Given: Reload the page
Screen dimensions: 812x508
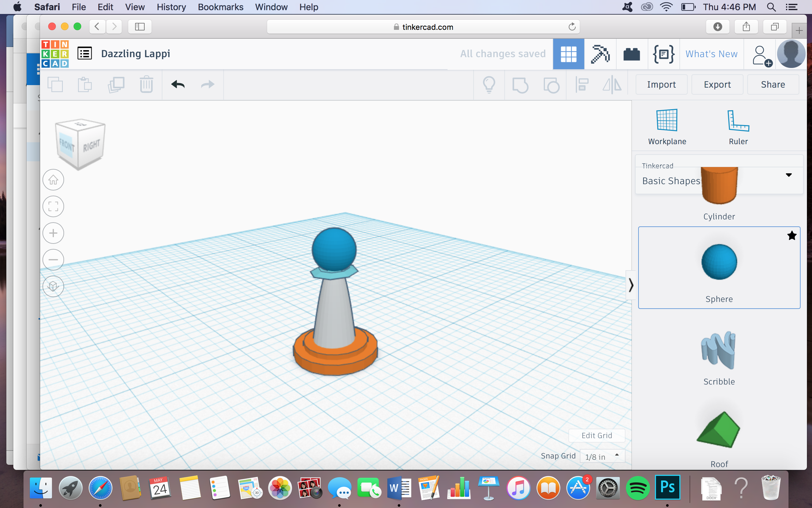Looking at the screenshot, I should 572,27.
